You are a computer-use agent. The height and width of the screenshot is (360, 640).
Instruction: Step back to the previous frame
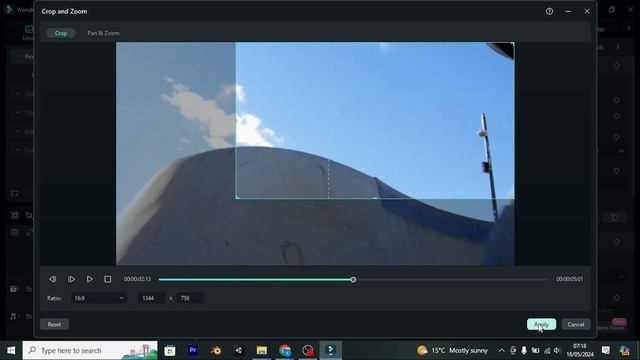click(53, 279)
